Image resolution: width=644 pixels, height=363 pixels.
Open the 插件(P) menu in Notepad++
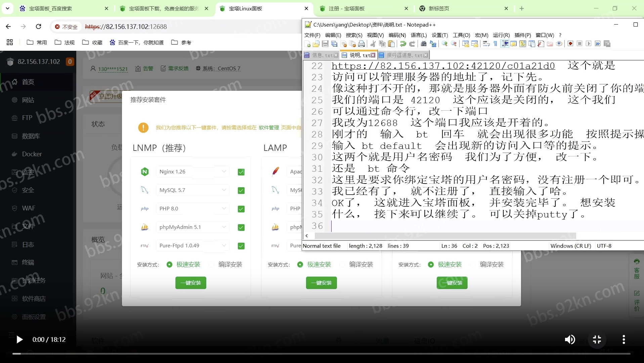pyautogui.click(x=523, y=35)
